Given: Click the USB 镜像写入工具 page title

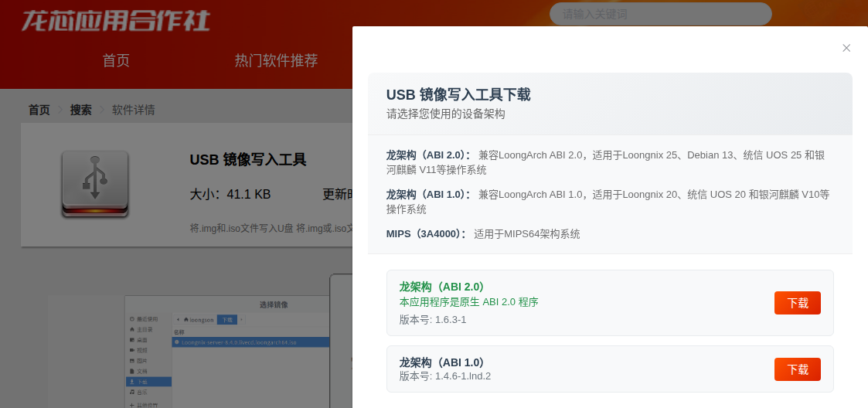Looking at the screenshot, I should [248, 160].
